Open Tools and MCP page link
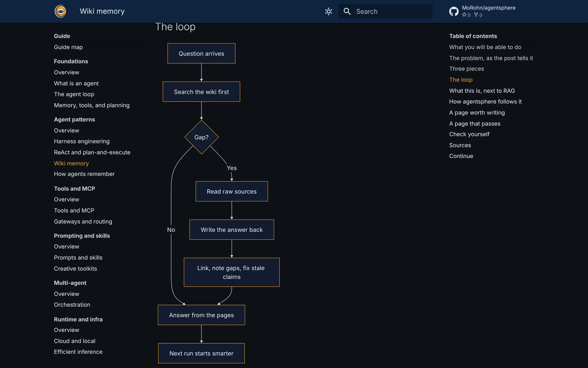This screenshot has height=368, width=588. pyautogui.click(x=74, y=210)
